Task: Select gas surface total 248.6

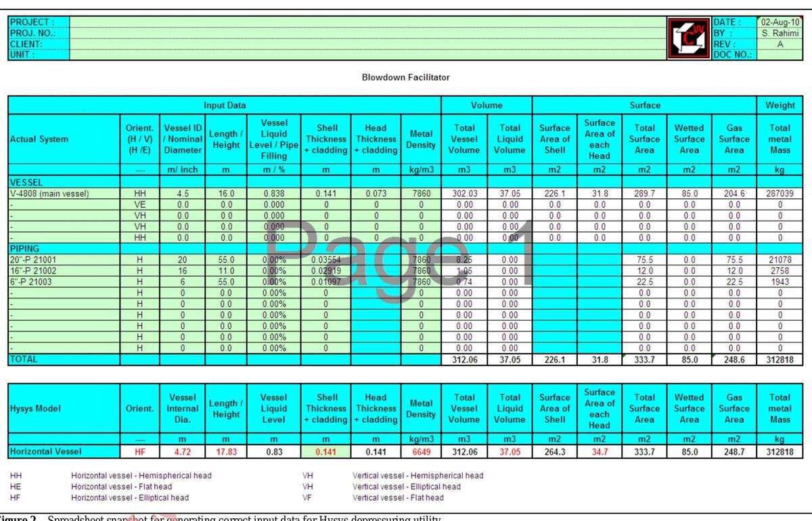Action: click(734, 360)
